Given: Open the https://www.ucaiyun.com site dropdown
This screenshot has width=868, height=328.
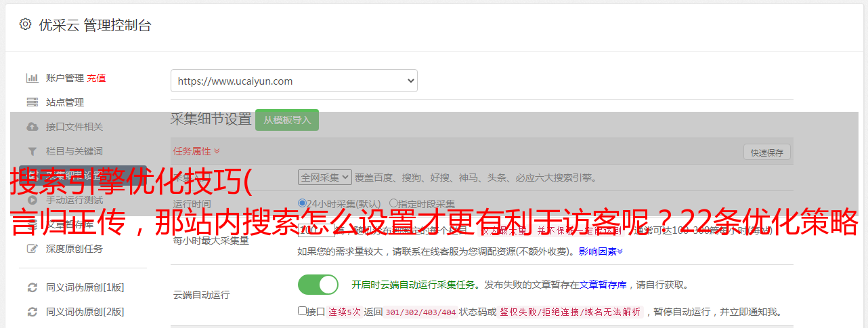Looking at the screenshot, I should coord(294,81).
